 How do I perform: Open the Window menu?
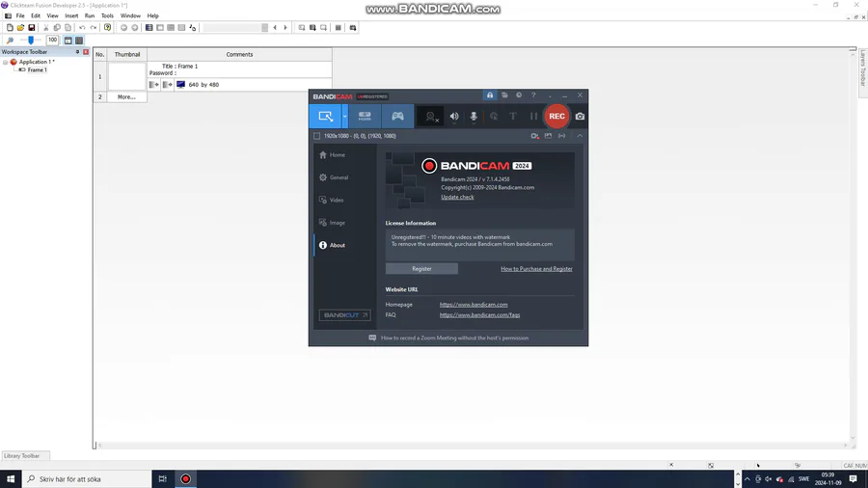pyautogui.click(x=130, y=16)
